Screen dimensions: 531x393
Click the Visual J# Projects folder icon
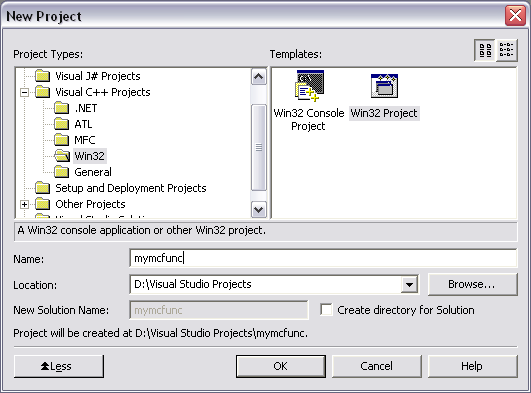coord(43,76)
